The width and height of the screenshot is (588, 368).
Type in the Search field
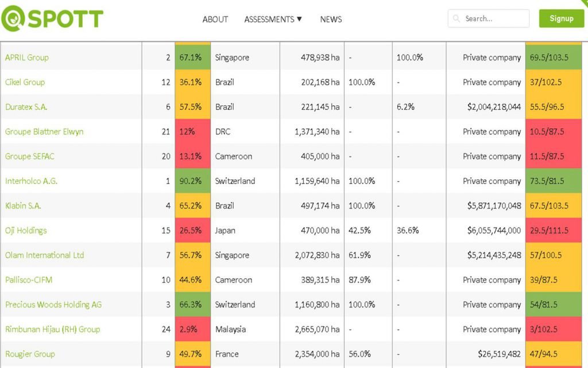(x=494, y=18)
